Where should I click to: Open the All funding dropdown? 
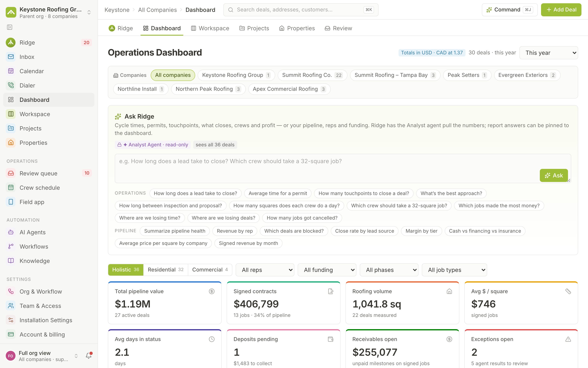coord(327,270)
